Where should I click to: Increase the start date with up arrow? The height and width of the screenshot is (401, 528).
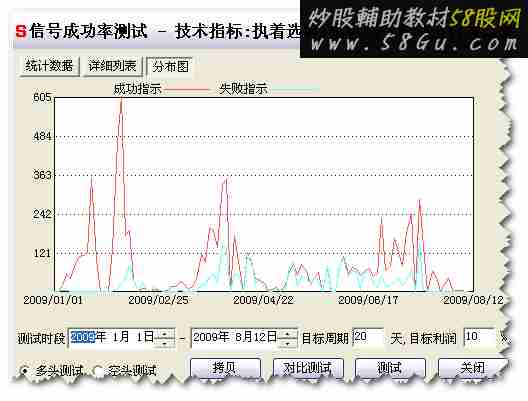(165, 334)
